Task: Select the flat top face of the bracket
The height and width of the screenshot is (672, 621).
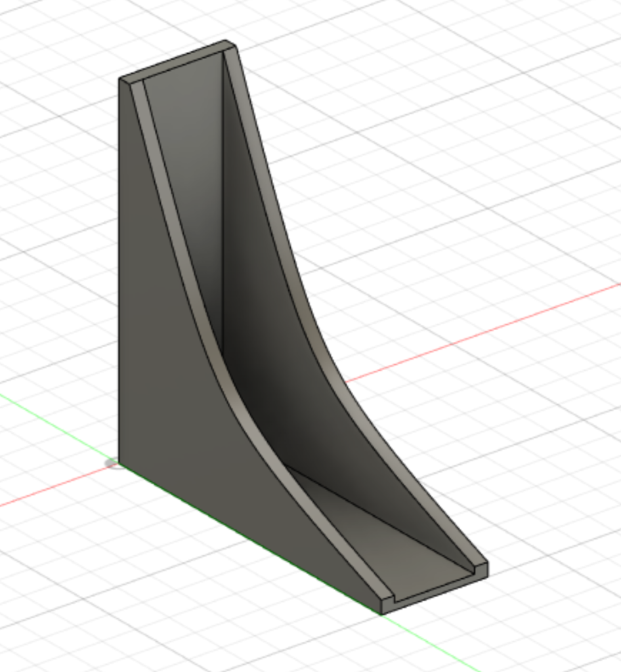Action: 178,62
